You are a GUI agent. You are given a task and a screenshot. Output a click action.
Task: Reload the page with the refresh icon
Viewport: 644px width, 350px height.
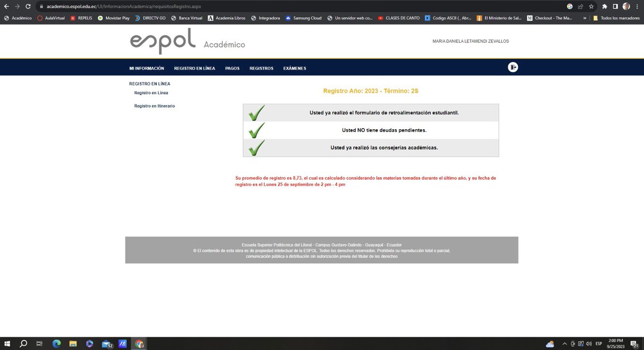[28, 6]
